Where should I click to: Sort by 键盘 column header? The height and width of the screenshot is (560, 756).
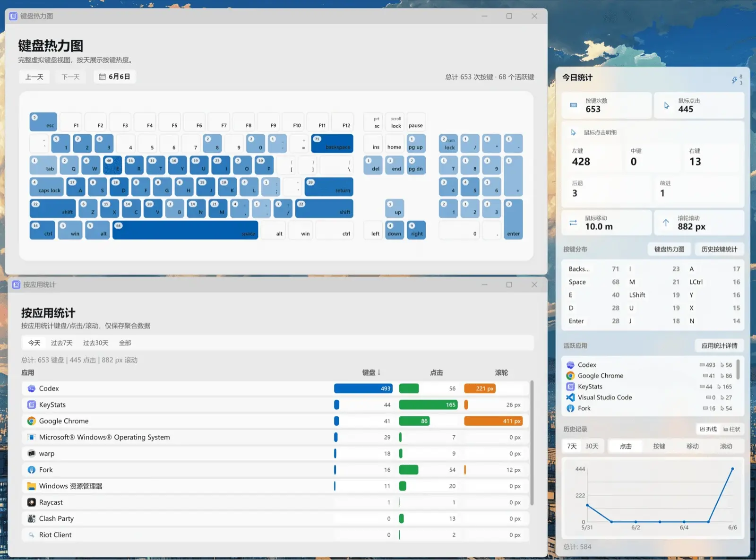click(371, 372)
